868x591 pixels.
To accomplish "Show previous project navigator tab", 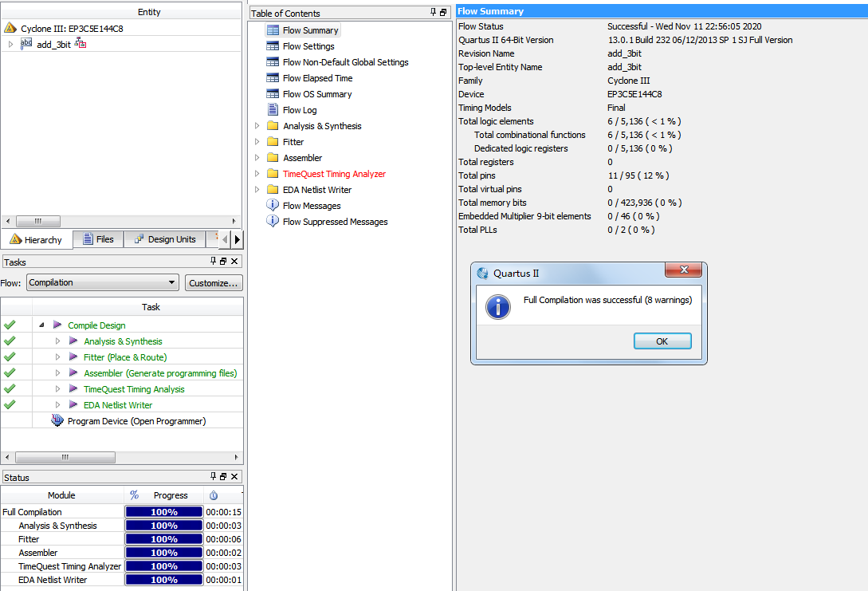I will pyautogui.click(x=225, y=240).
